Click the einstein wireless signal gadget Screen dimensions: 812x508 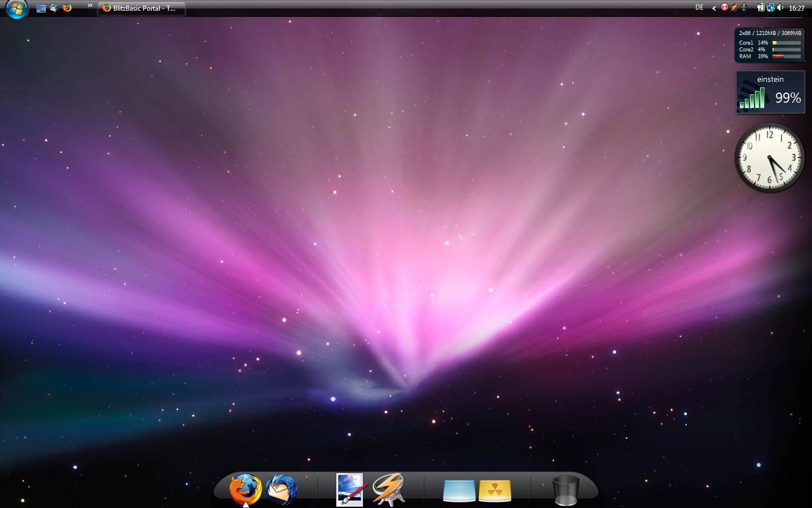(770, 92)
